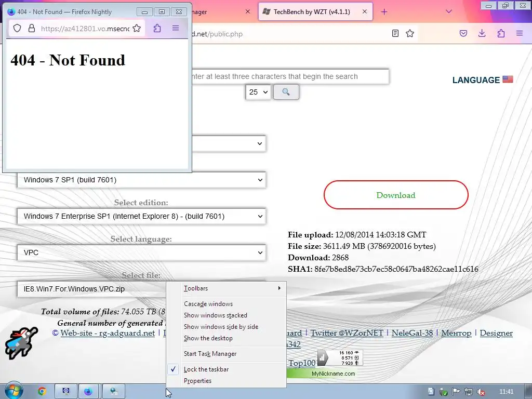Open the Web-site - rg-adguard.net link
Viewport: 532px width, 399px height.
point(108,333)
